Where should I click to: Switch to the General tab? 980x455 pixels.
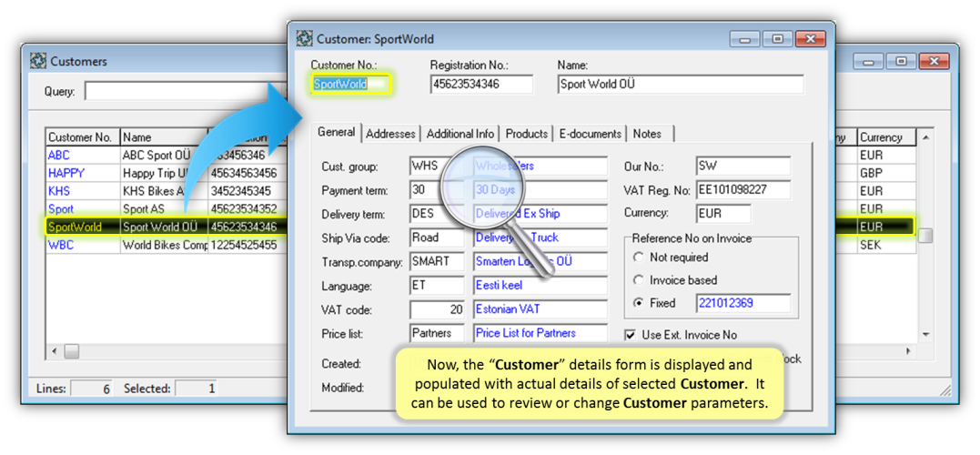[337, 133]
